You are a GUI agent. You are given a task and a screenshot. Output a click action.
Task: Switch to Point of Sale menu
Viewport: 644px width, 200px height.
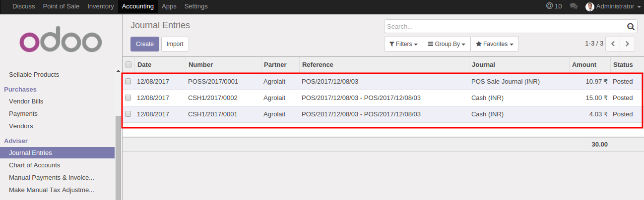coord(62,6)
